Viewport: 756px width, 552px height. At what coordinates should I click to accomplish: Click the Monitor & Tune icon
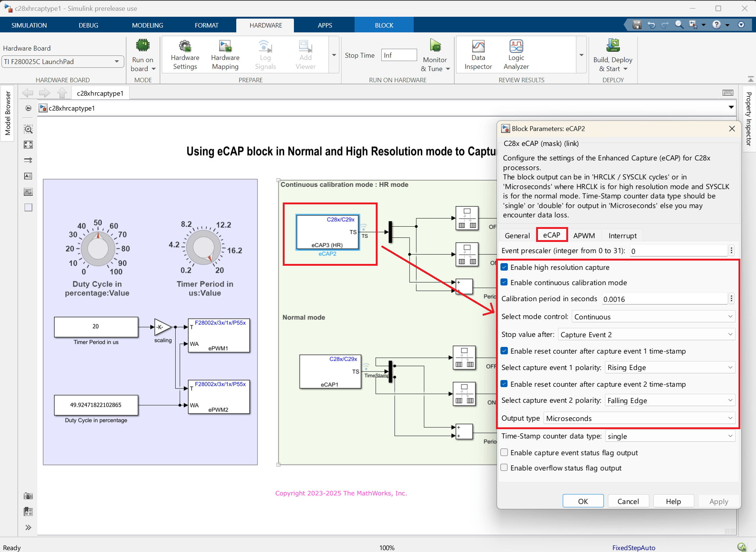point(435,46)
